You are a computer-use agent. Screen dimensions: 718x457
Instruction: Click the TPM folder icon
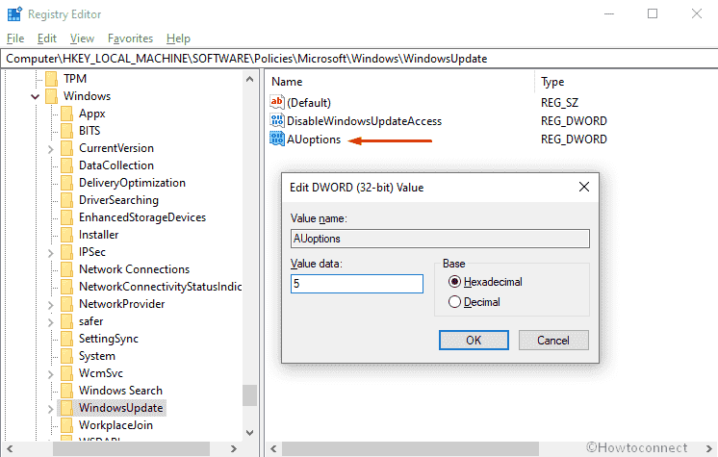tap(51, 79)
